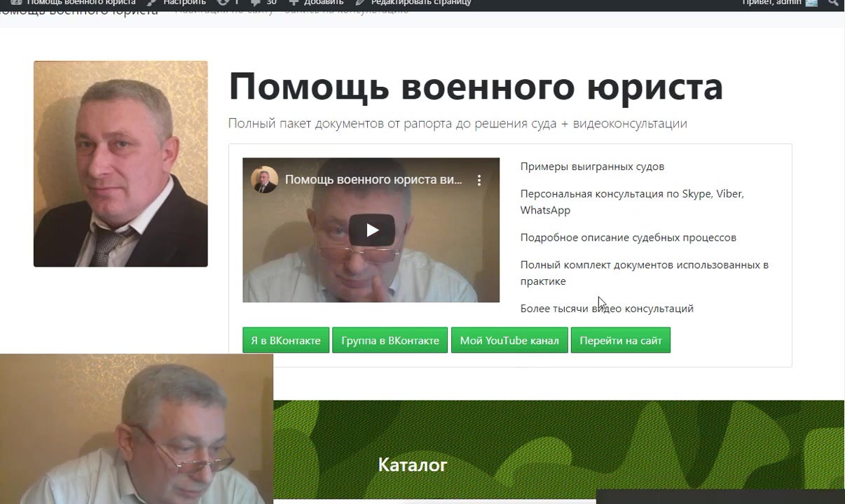Click the subtitle about "Полный пакет документов"
845x504 pixels.
(458, 124)
